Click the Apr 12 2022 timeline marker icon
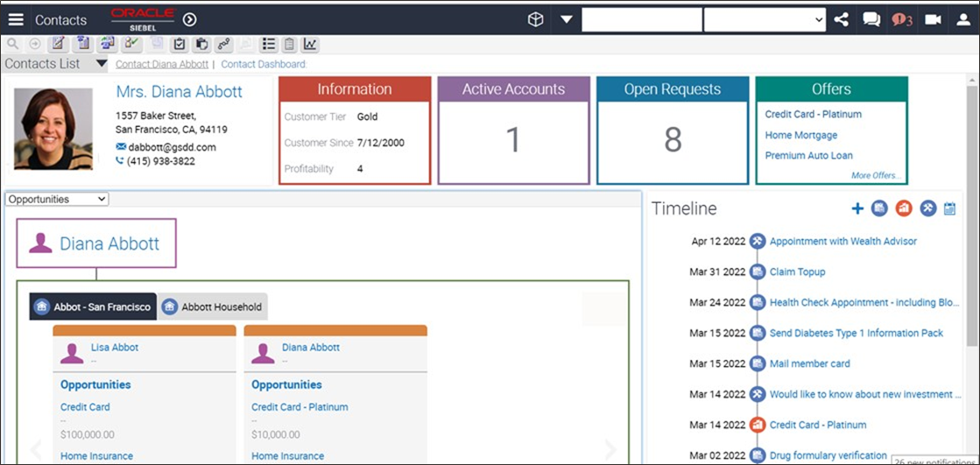This screenshot has width=980, height=465. pos(758,241)
